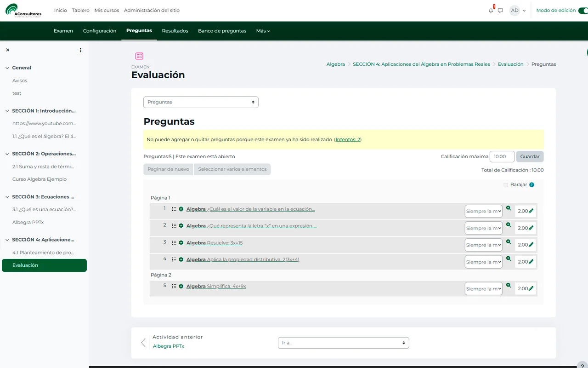
Task: Click Seleccionar varios elementos button
Action: (x=232, y=169)
